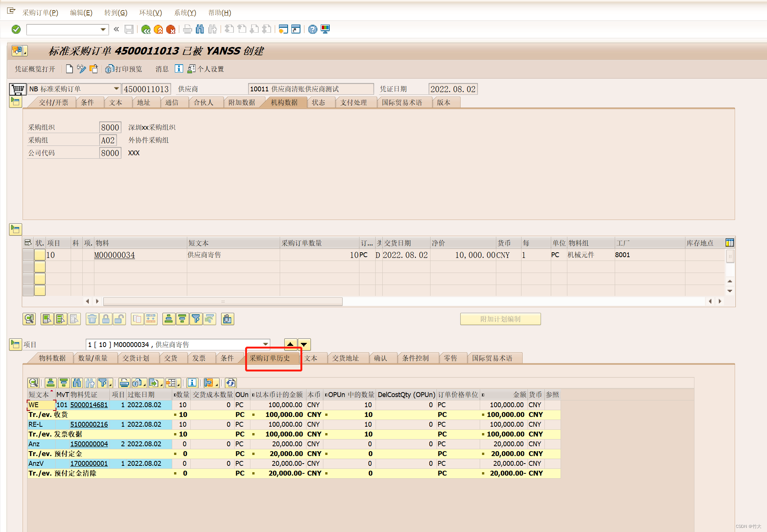
Task: Open material document 5000014681 link
Action: [x=89, y=405]
